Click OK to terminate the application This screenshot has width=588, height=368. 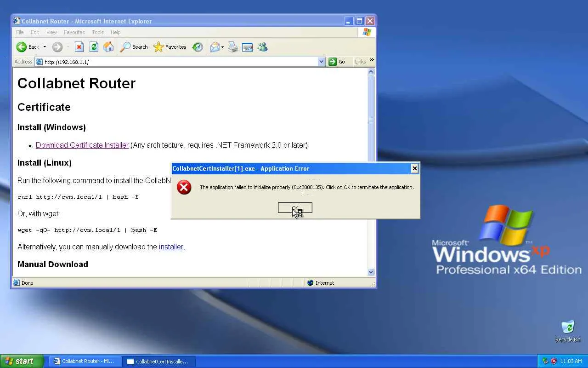click(295, 208)
